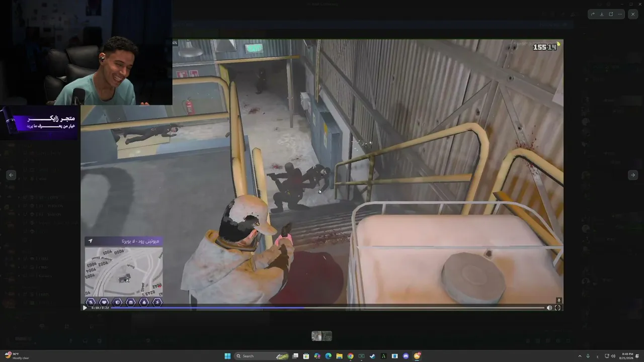
Task: Open the more options ellipsis menu
Action: [620, 14]
